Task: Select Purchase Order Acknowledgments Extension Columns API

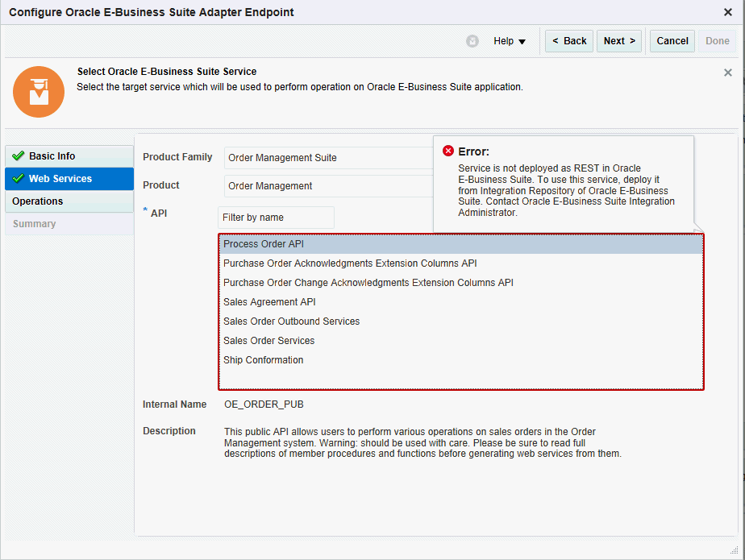Action: pos(461,263)
